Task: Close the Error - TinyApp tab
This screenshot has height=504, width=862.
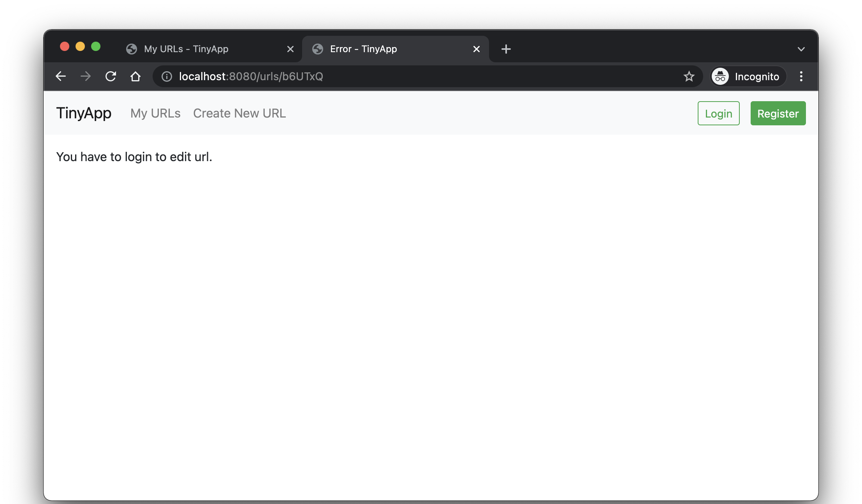Action: tap(476, 49)
